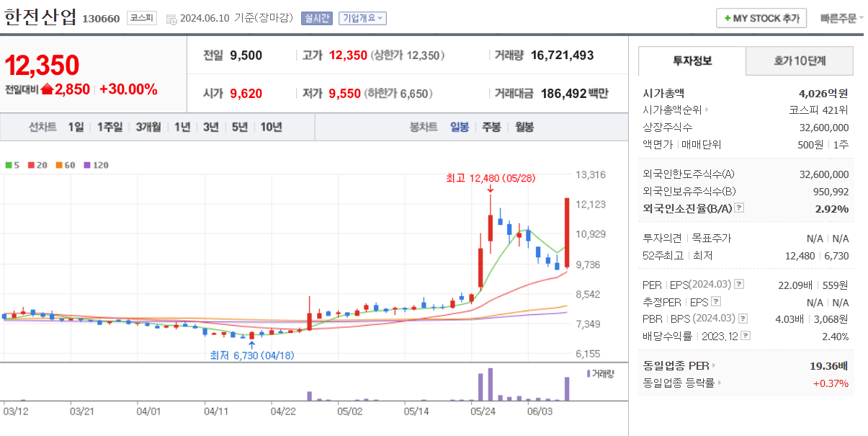Expand the arrow next to 동일업종 등락률

719,383
